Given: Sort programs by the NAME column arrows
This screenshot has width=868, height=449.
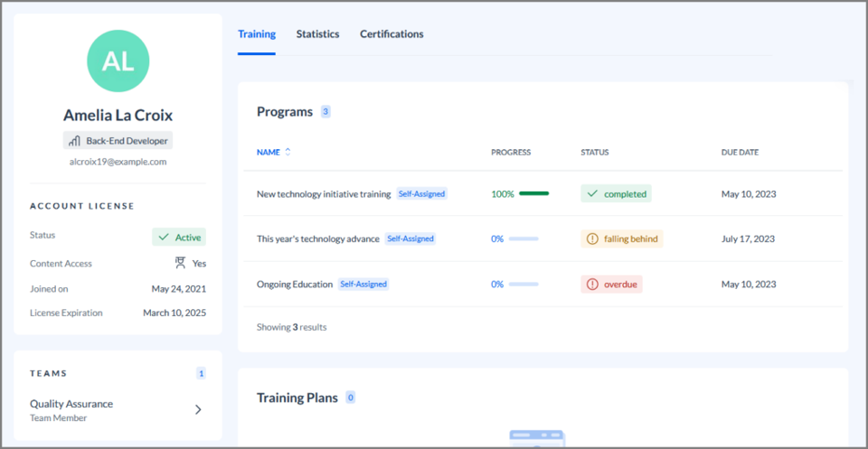Looking at the screenshot, I should pos(288,152).
